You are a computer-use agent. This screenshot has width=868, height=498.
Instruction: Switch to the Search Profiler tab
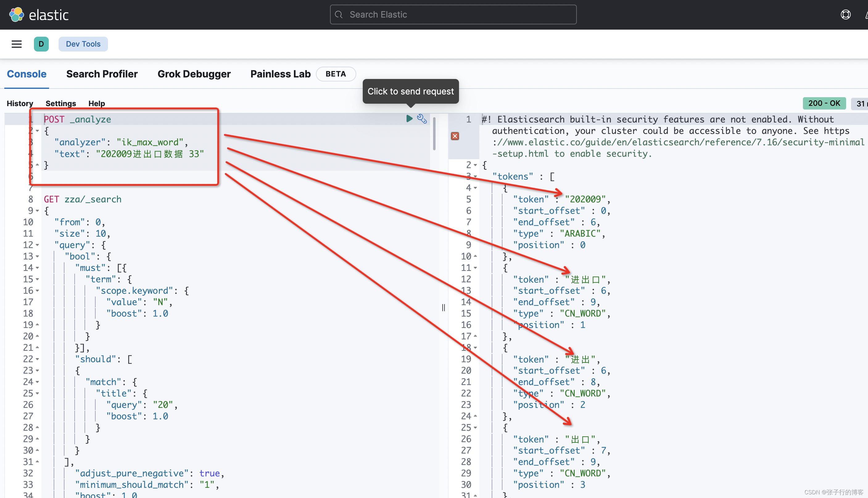pyautogui.click(x=102, y=74)
